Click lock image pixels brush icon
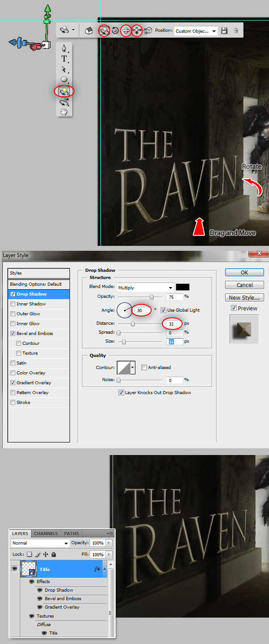Image resolution: width=269 pixels, height=644 pixels. 38,554
